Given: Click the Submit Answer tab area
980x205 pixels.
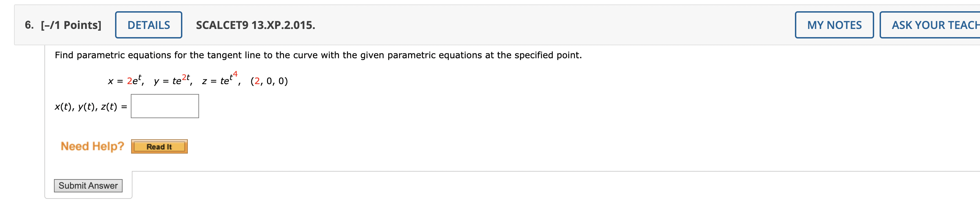Looking at the screenshot, I should click(87, 186).
